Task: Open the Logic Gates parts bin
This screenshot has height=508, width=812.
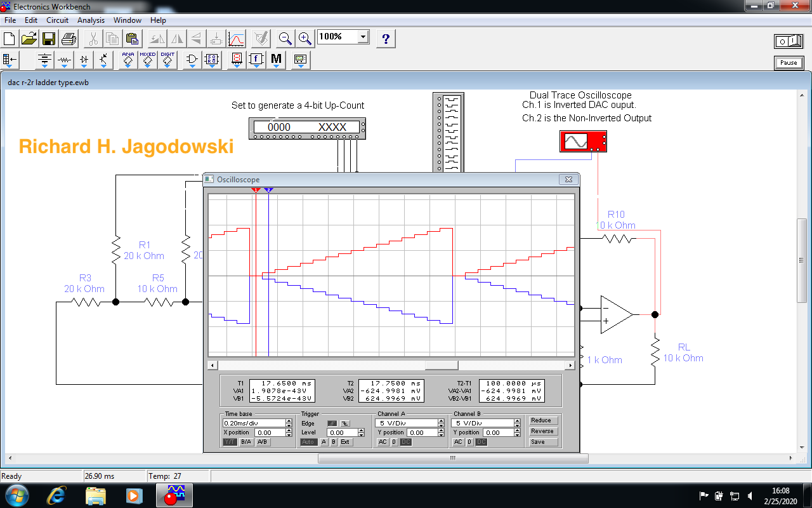Action: pos(192,60)
